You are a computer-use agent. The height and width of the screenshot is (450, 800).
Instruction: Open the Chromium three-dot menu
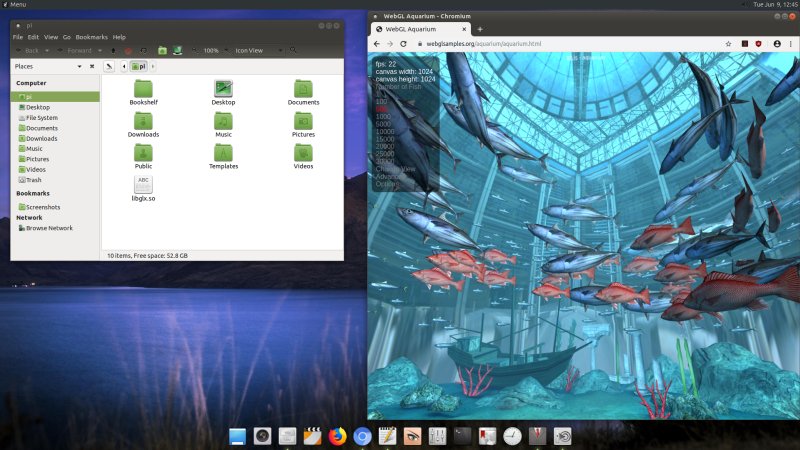(792, 44)
